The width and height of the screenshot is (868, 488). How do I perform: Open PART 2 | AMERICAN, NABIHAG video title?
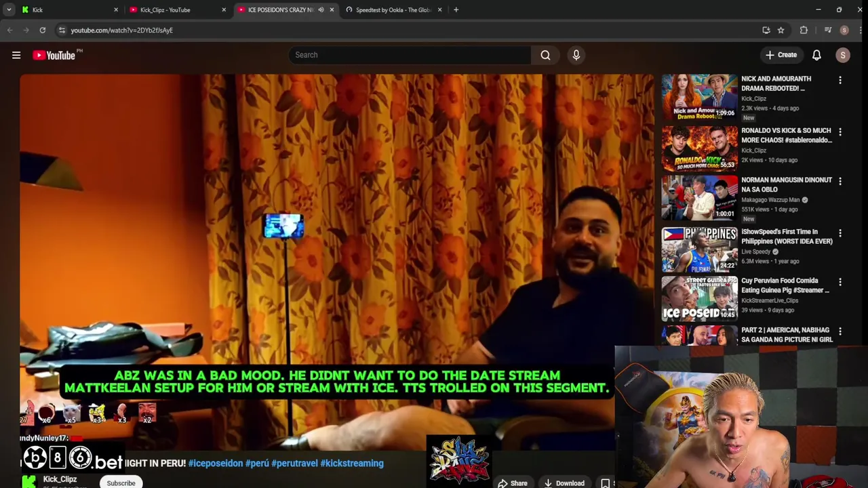pos(787,335)
